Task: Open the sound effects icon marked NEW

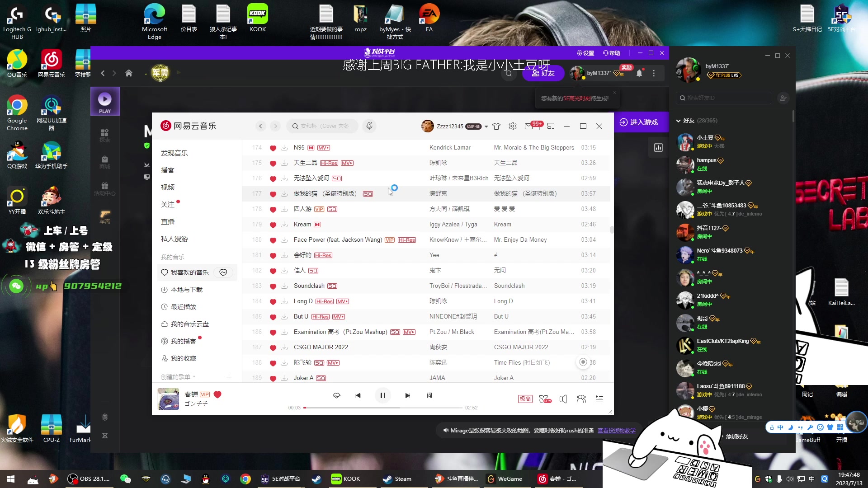Action: (545, 399)
